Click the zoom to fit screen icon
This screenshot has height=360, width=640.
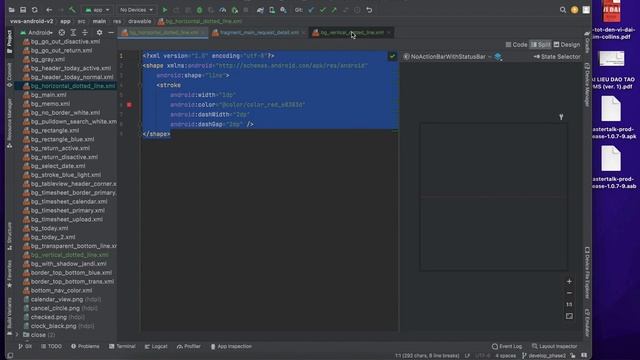pyautogui.click(x=569, y=316)
